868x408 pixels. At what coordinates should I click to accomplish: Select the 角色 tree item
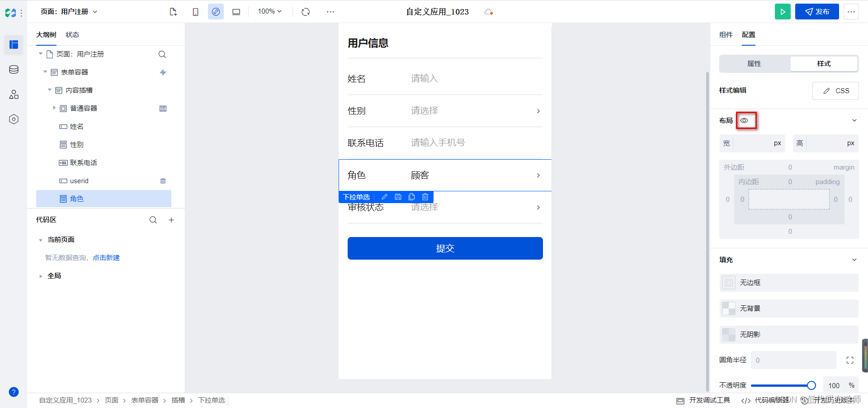104,199
